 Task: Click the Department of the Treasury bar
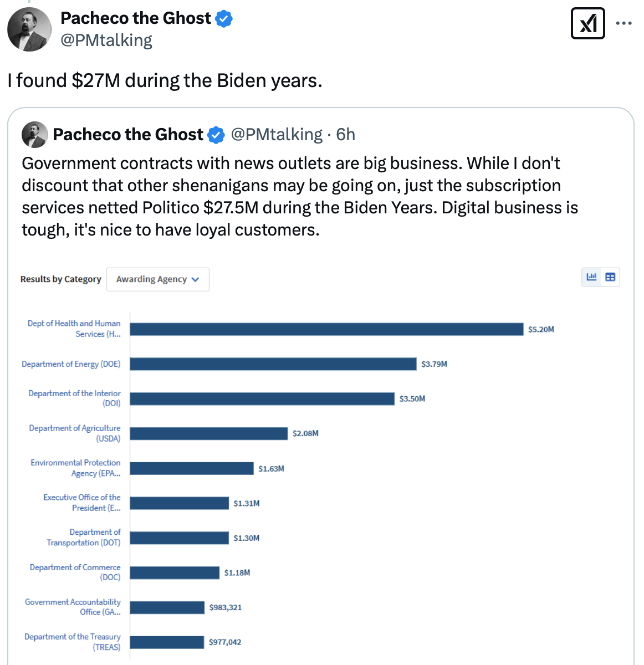[167, 642]
